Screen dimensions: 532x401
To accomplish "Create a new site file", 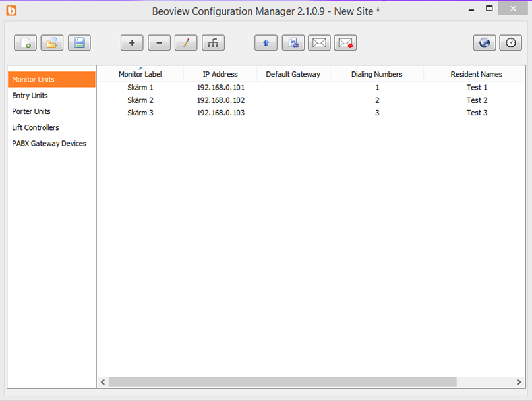I will point(25,43).
